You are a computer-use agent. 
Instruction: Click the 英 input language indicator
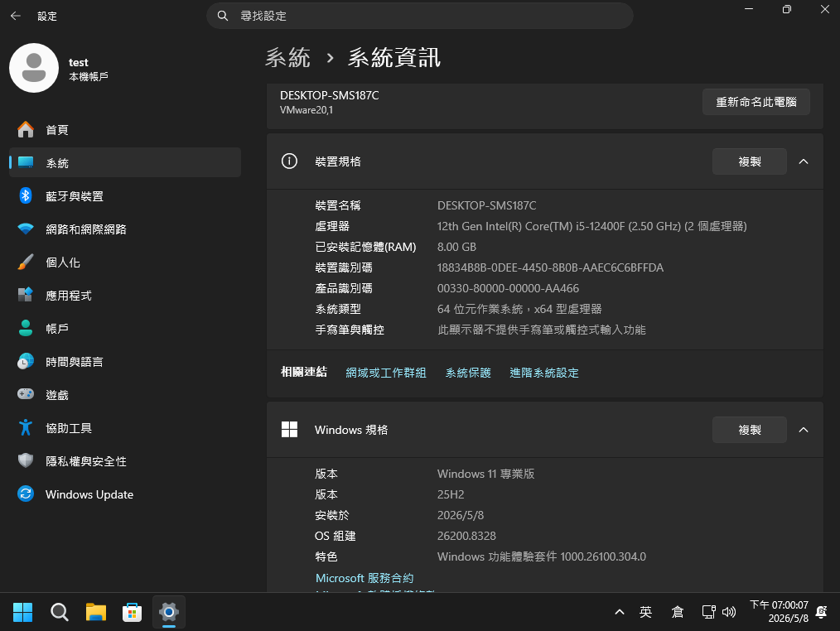(645, 612)
